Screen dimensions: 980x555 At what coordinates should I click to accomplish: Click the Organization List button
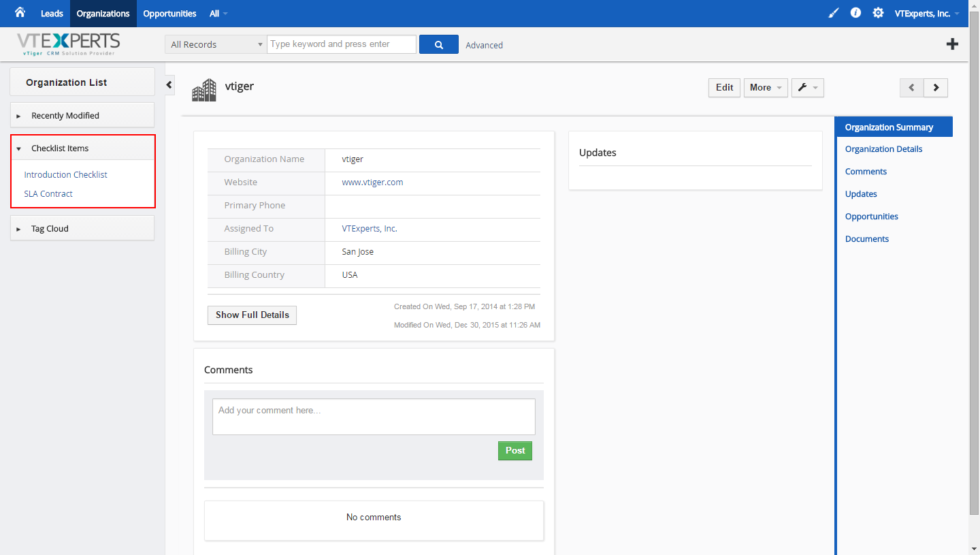pos(82,82)
